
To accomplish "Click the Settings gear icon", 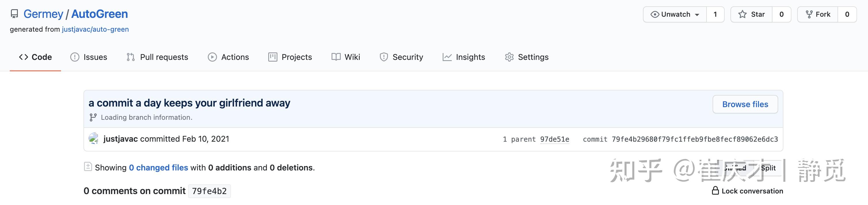I will pyautogui.click(x=509, y=57).
